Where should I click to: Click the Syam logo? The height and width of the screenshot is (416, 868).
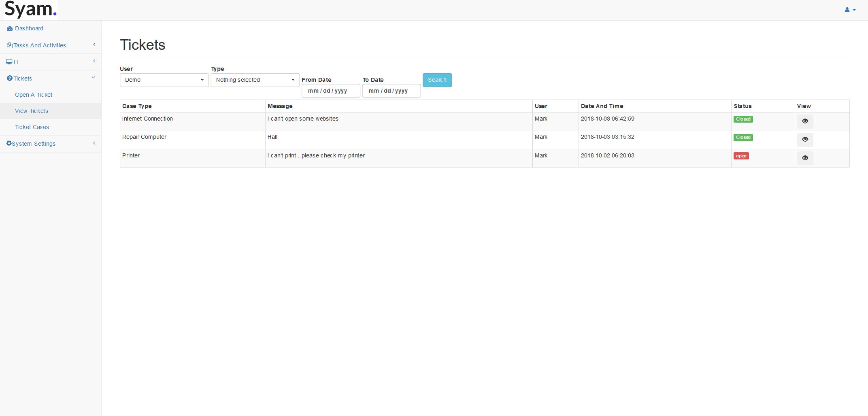click(x=30, y=10)
